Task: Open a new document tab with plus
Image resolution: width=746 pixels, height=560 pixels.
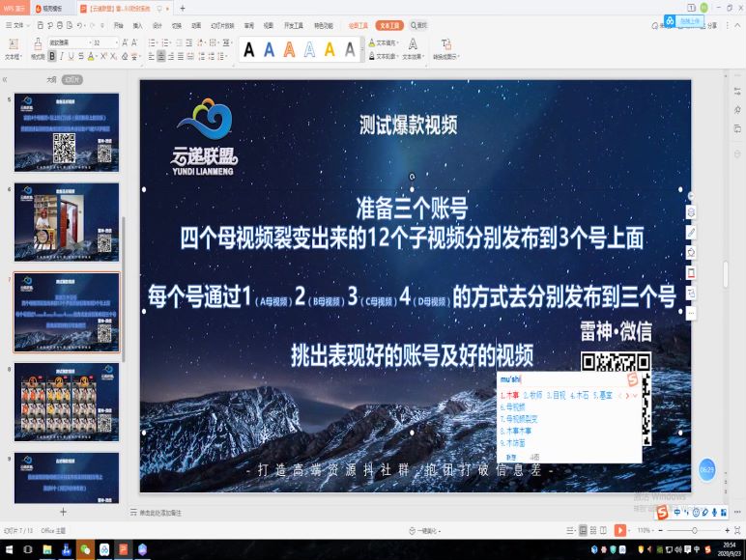Action: pos(183,8)
